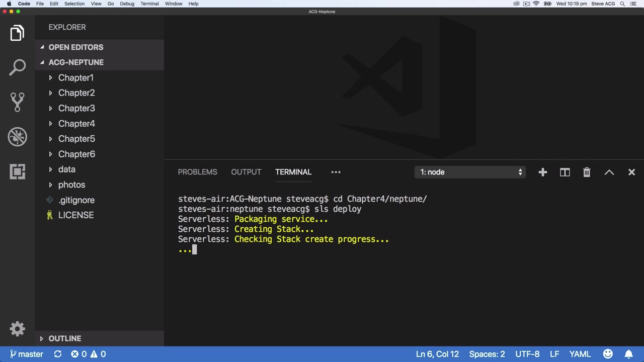Open the Source Control view
Screen dimensions: 644x362
coord(17,102)
